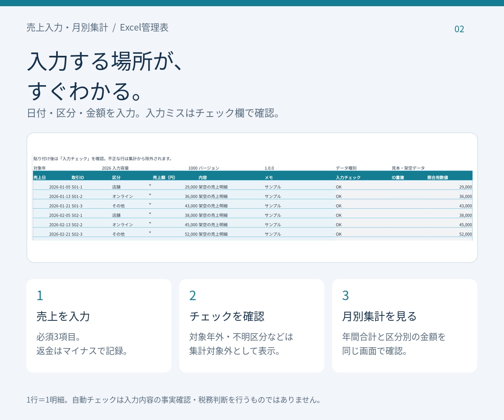Click the バージョン label
This screenshot has width=504, height=420.
[x=209, y=168]
